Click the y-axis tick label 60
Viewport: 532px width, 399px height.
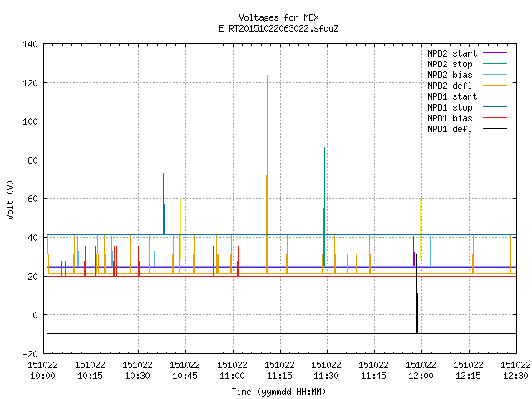tap(33, 199)
